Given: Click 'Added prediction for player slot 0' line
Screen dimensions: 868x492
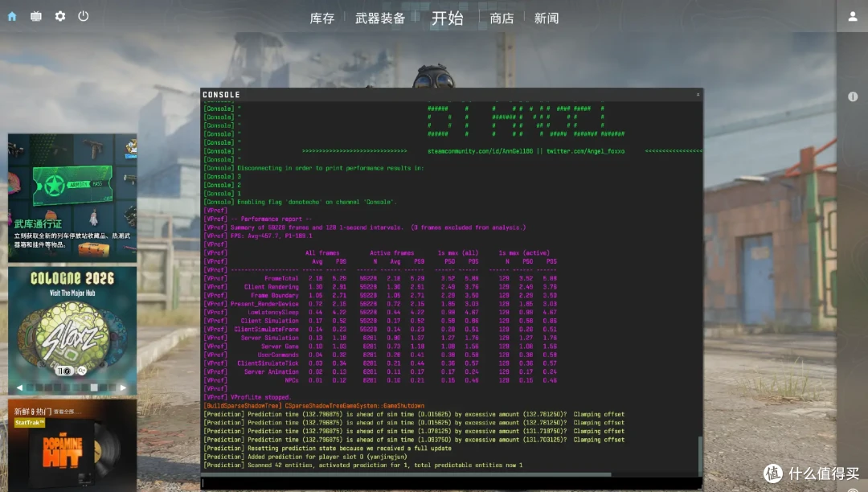Looking at the screenshot, I should (327, 457).
